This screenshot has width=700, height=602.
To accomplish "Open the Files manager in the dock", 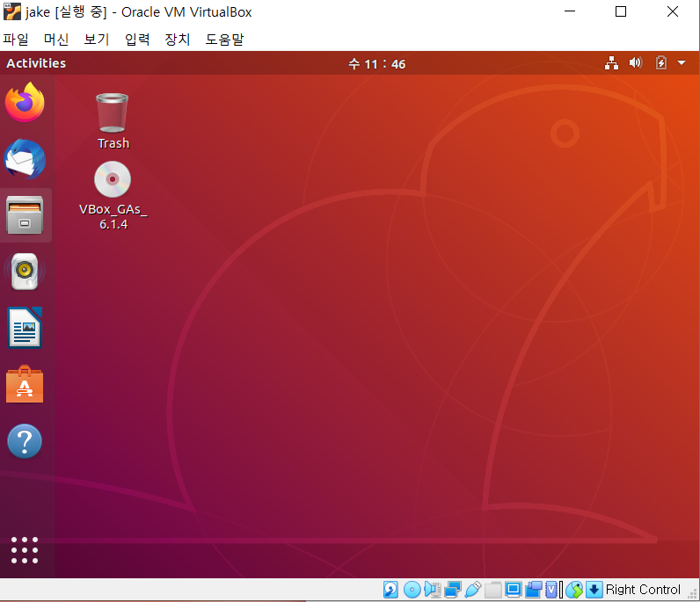I will (25, 215).
